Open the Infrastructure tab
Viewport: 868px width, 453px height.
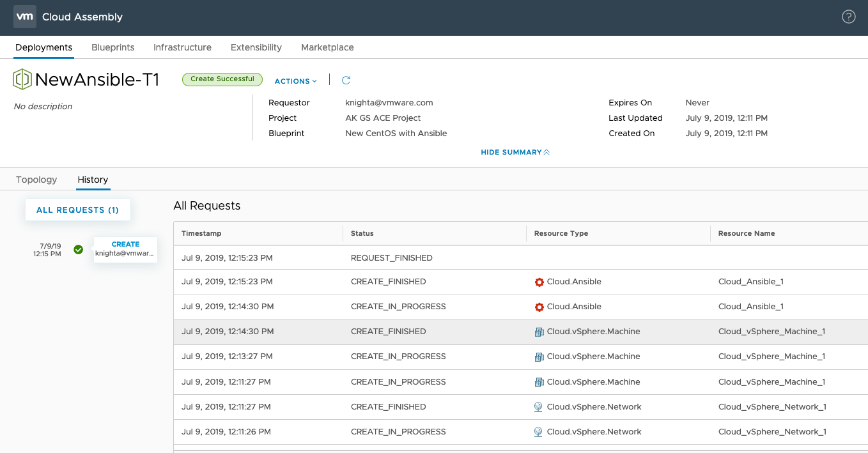(182, 47)
